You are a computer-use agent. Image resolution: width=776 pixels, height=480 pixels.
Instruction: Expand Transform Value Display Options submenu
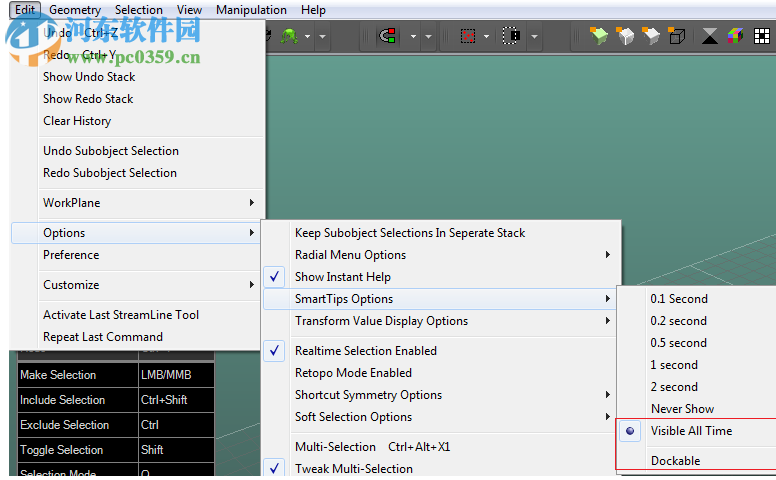coord(608,321)
